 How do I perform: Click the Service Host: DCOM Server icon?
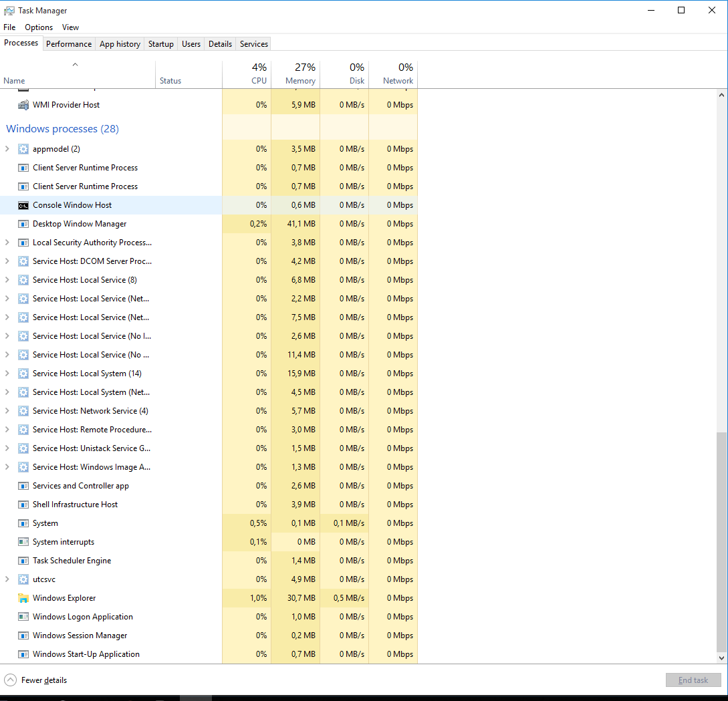(23, 261)
